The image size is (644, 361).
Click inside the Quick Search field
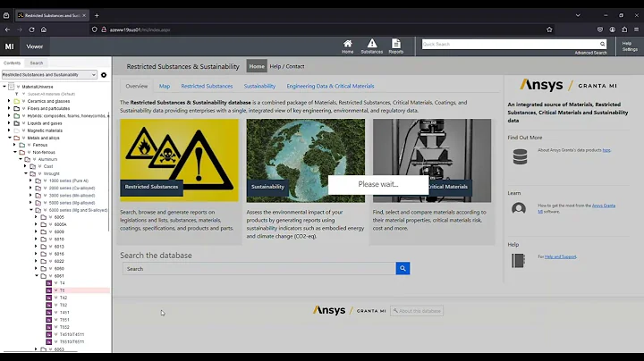click(x=510, y=44)
